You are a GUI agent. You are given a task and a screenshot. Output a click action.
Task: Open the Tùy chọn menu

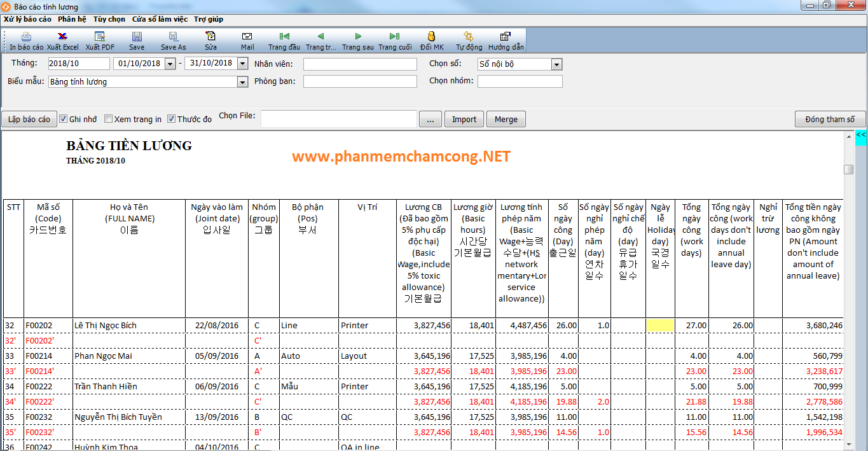click(x=109, y=19)
